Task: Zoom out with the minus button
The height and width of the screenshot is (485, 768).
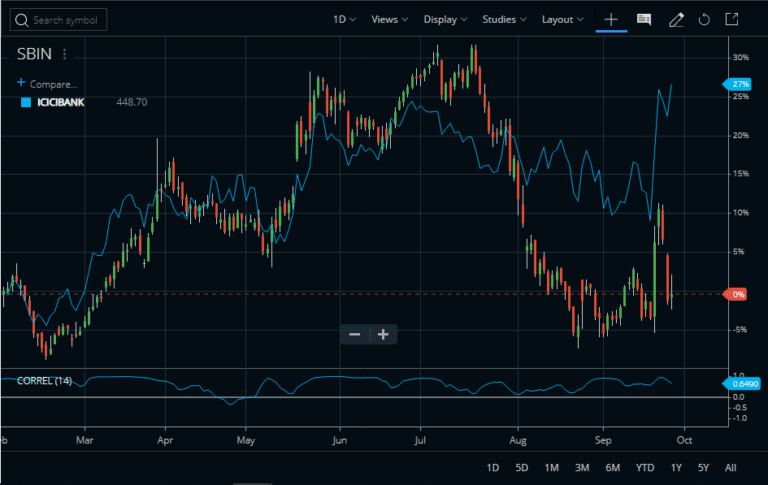Action: tap(353, 334)
